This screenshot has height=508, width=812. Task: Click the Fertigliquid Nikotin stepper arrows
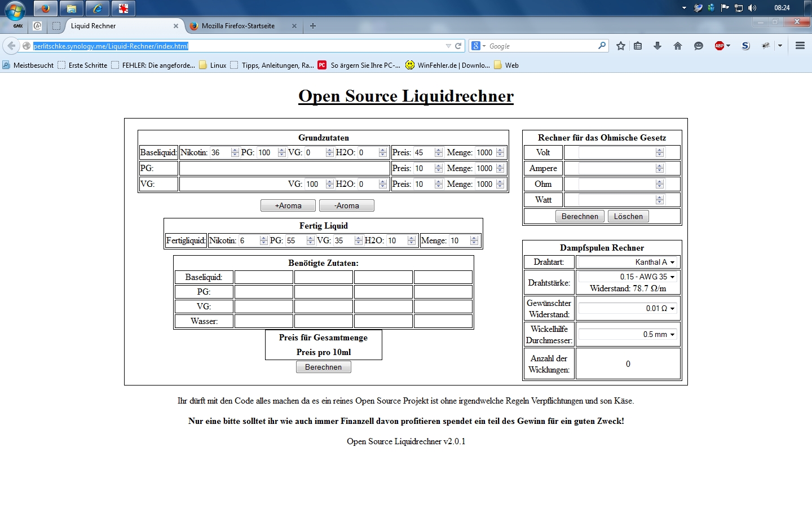pos(263,240)
